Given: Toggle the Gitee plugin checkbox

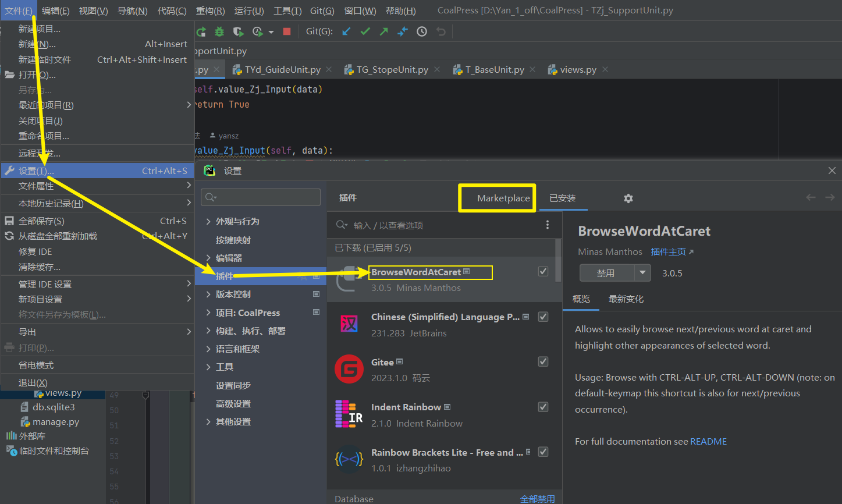Looking at the screenshot, I should pos(543,361).
